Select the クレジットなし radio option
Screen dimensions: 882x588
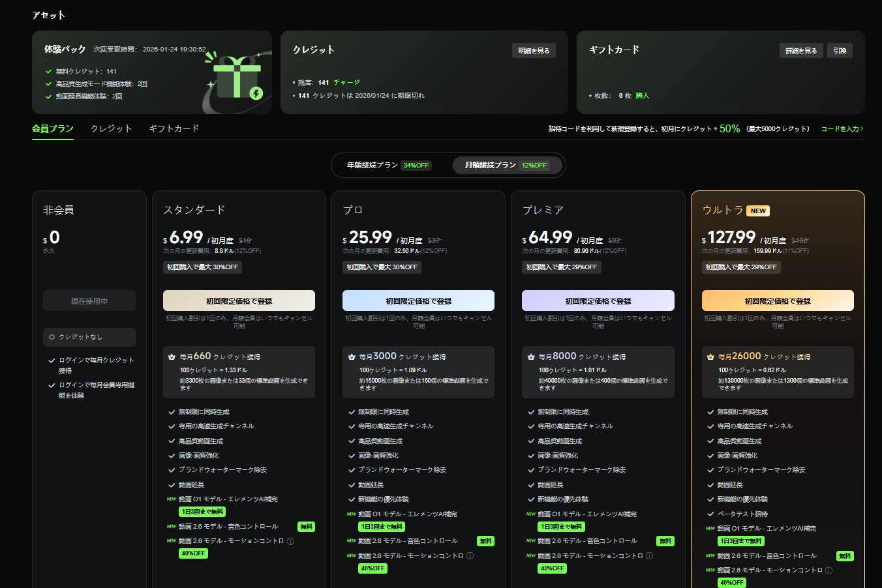(52, 337)
